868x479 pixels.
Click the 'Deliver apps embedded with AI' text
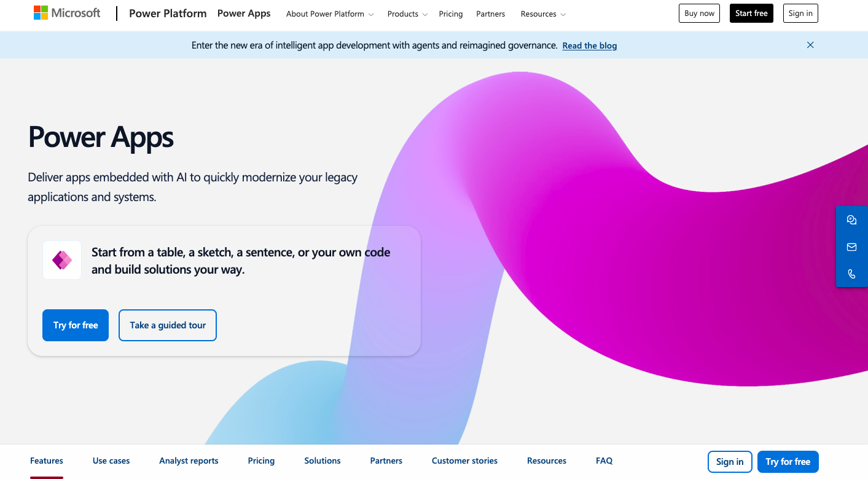coord(193,187)
